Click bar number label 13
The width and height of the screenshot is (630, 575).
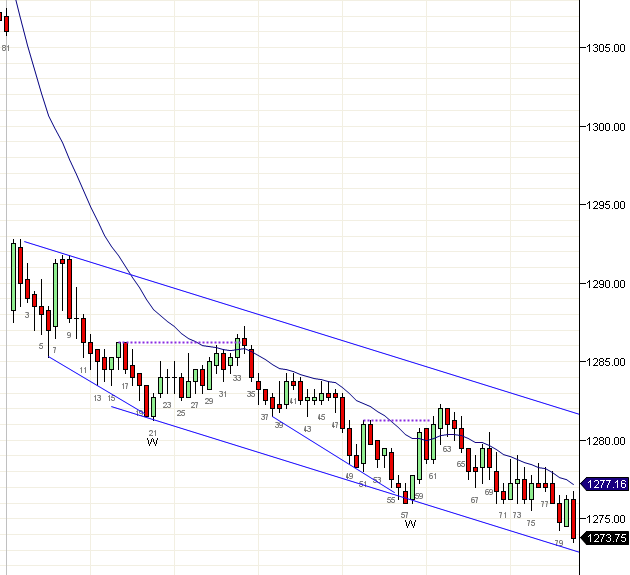pos(97,398)
